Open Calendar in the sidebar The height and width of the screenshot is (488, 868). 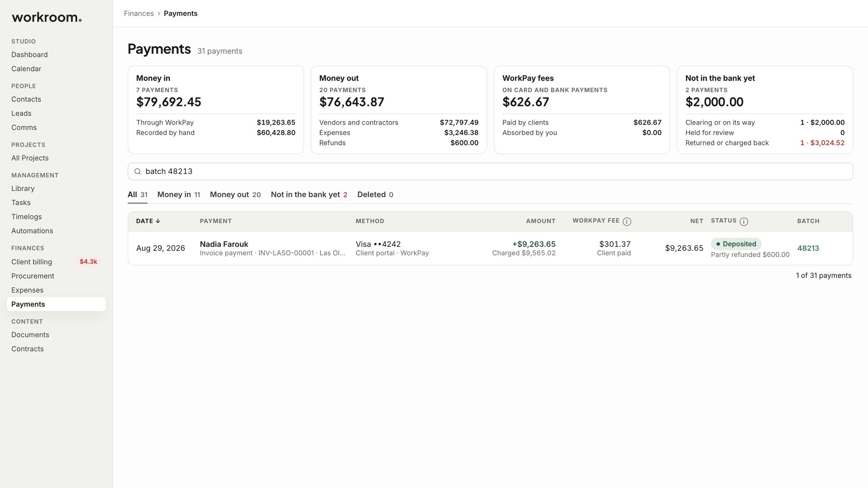26,69
